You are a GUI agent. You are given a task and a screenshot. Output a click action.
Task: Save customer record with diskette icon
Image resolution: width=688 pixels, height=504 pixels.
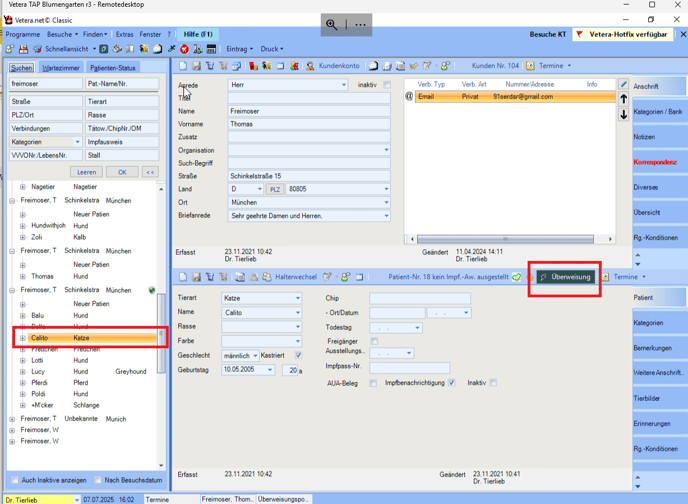[x=197, y=66]
